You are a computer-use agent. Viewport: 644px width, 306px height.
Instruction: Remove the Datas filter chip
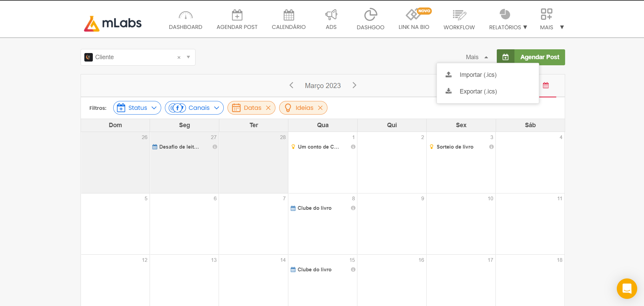tap(268, 108)
